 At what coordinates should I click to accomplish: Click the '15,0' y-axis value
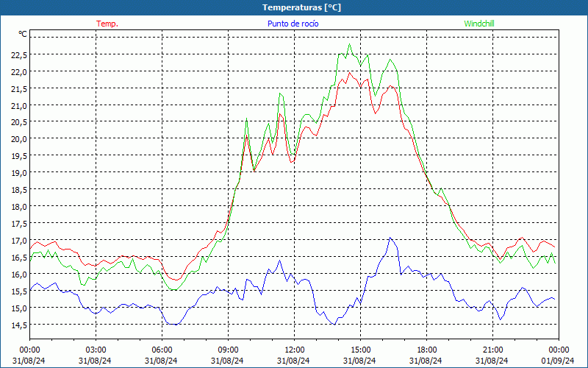point(19,308)
